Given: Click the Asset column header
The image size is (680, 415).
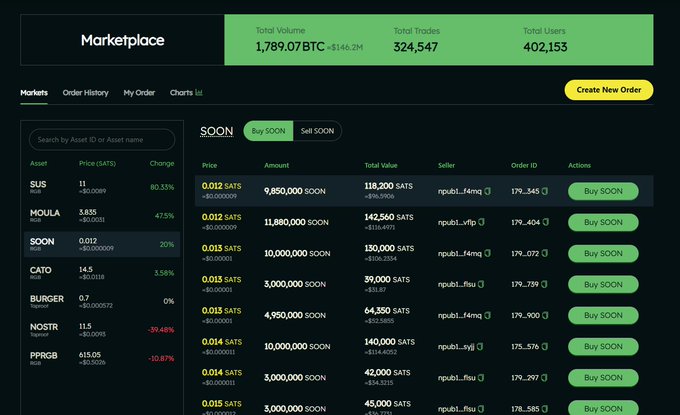Looking at the screenshot, I should (38, 163).
